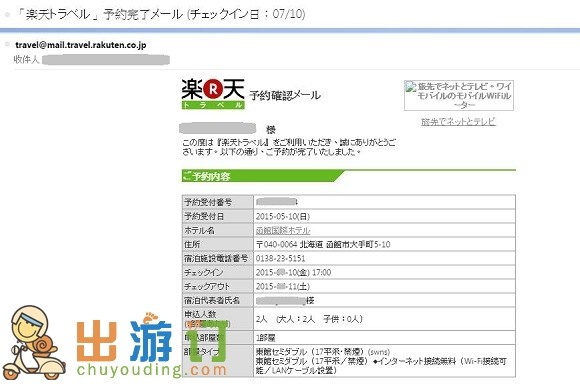The width and height of the screenshot is (580, 384).
Task: Open the 函館国際ホテル hotel link
Action: (x=283, y=230)
